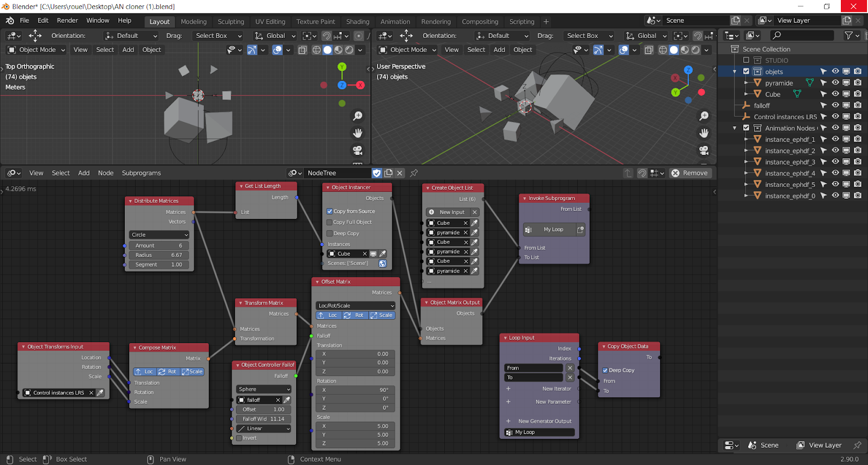Viewport: 868px width, 465px height.
Task: Click Remove button in node editor header
Action: [690, 173]
